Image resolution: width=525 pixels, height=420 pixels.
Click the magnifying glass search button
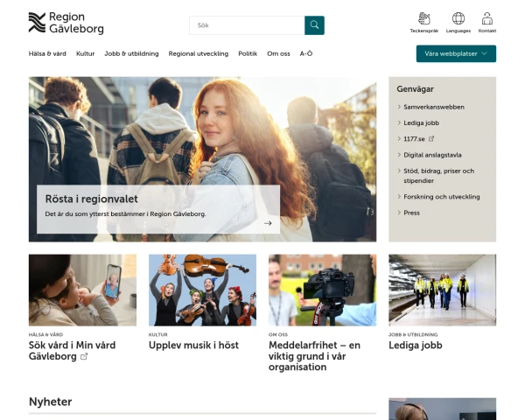[x=314, y=25]
